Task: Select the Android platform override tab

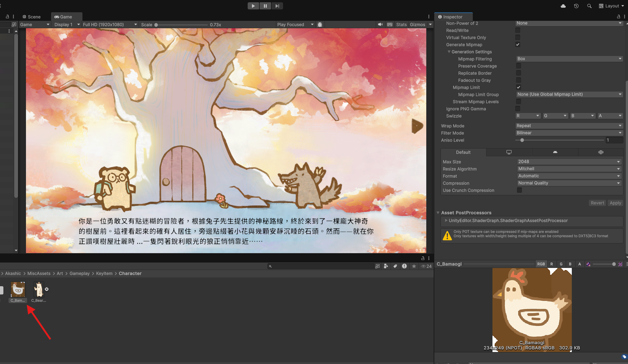Action: pos(555,152)
